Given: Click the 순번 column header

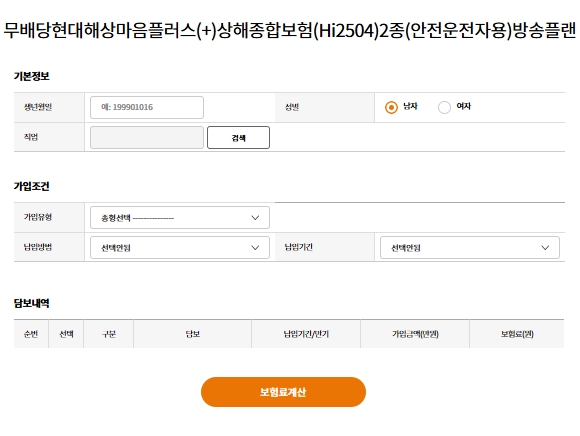Looking at the screenshot, I should [x=31, y=334].
